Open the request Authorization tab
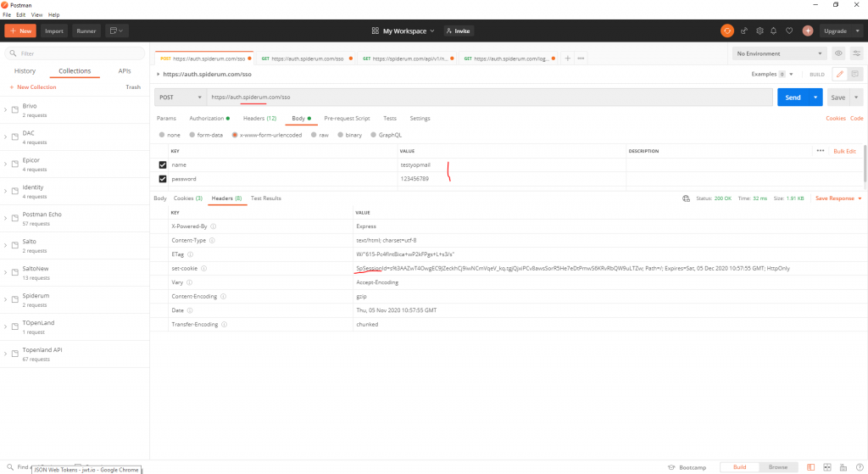This screenshot has height=474, width=868. coord(209,119)
